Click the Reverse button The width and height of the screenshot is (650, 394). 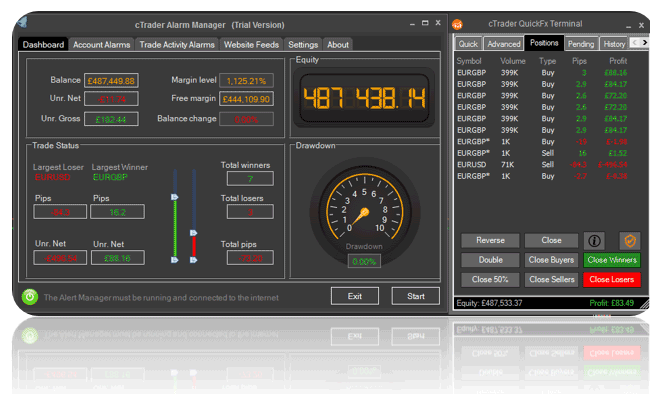pos(490,241)
